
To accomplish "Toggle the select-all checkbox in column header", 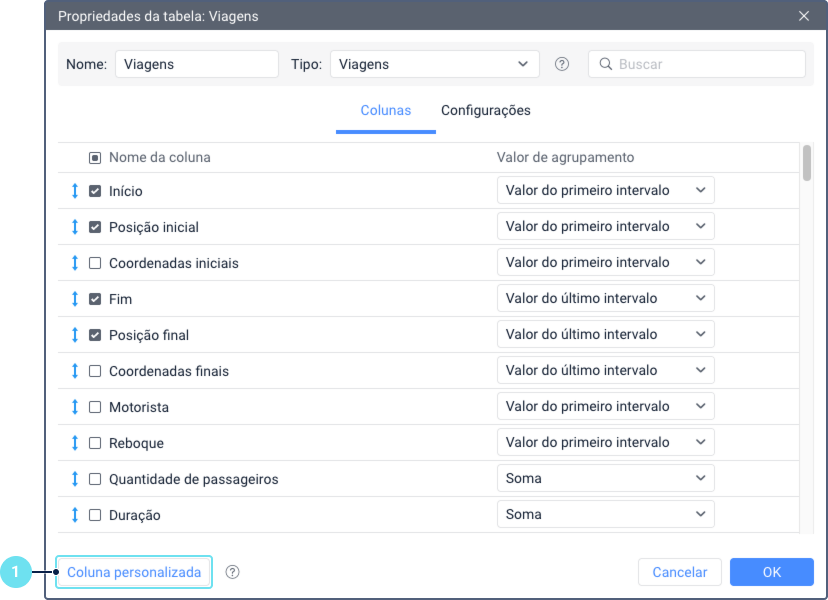I will click(95, 157).
